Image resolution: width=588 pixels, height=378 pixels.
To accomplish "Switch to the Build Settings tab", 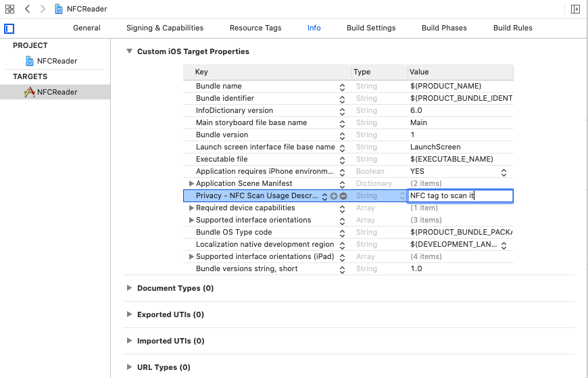I will click(x=371, y=28).
